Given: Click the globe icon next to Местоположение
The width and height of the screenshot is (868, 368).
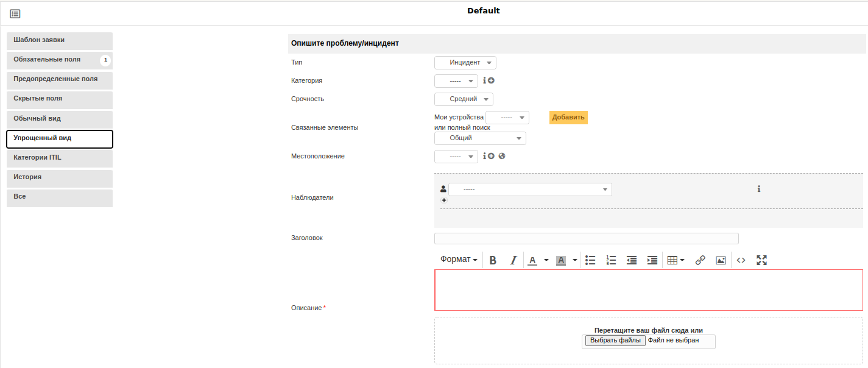Looking at the screenshot, I should [x=502, y=156].
